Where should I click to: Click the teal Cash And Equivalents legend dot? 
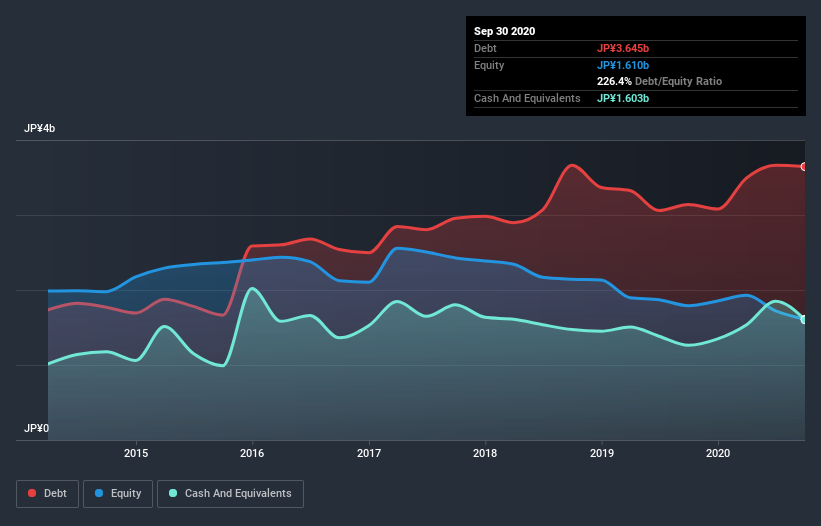pos(173,493)
